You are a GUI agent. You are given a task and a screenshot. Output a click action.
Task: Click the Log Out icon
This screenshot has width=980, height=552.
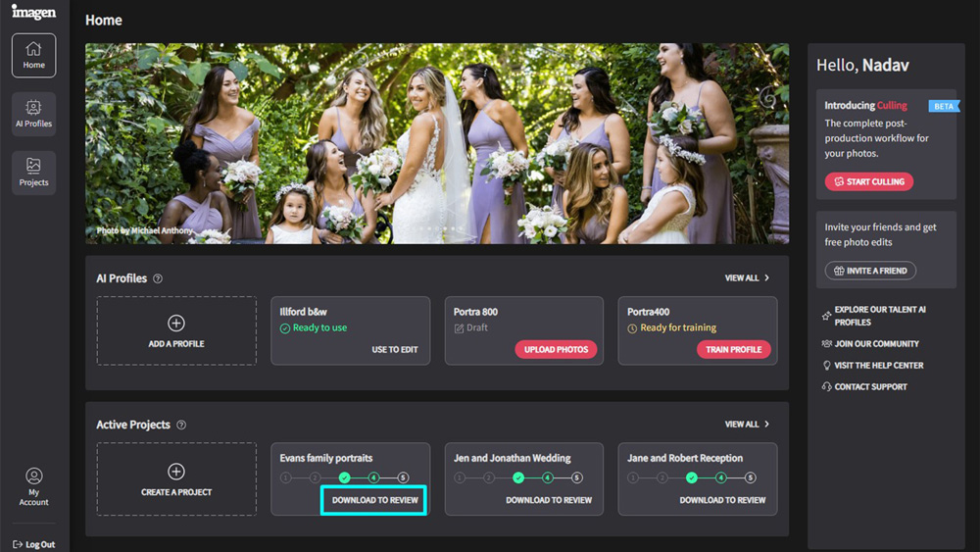tap(18, 544)
